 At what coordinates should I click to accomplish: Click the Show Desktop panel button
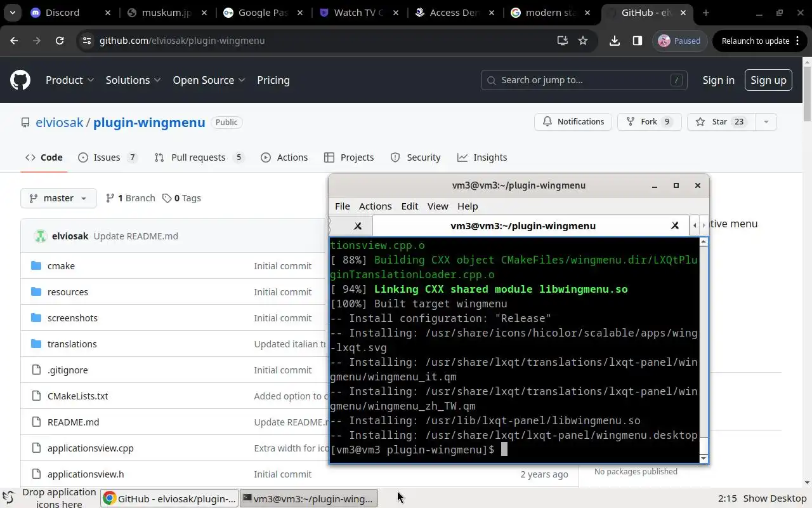(775, 498)
